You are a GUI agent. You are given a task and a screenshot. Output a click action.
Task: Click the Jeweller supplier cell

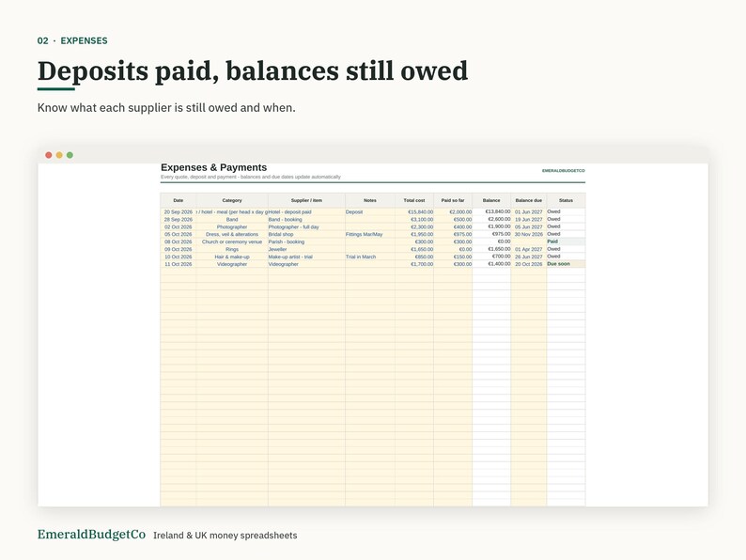coord(306,249)
